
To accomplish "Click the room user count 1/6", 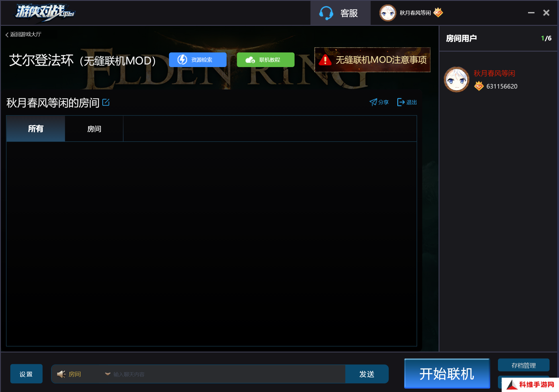I will (546, 38).
